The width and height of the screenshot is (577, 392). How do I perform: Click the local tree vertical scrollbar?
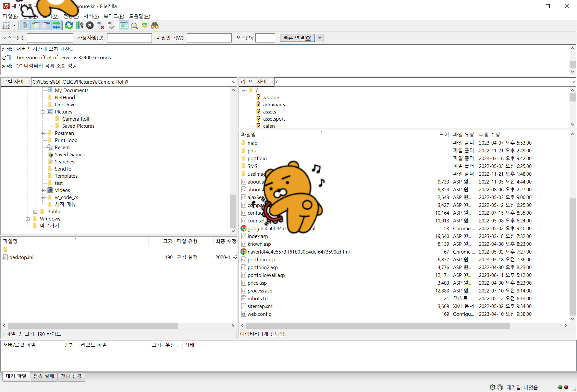pyautogui.click(x=233, y=211)
